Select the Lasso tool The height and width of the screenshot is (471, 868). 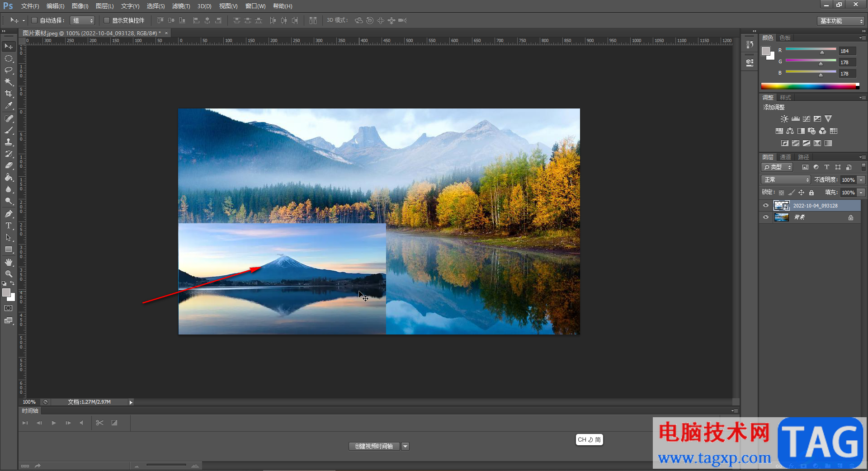coord(9,70)
